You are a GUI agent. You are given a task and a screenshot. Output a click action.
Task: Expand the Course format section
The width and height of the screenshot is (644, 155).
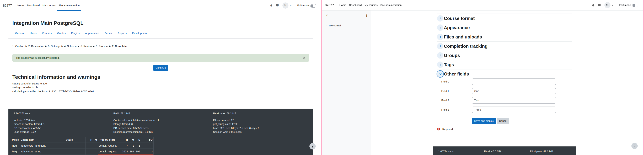(440, 19)
